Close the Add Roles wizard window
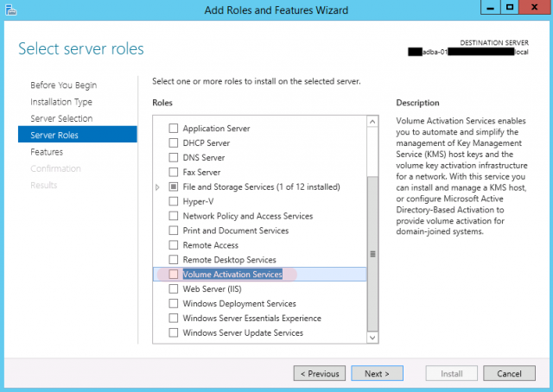Viewport: 553px width, 392px height. tap(535, 7)
